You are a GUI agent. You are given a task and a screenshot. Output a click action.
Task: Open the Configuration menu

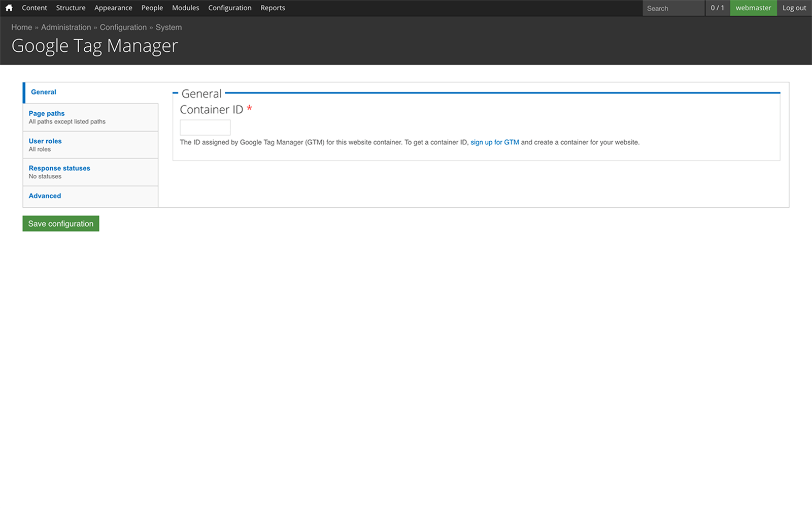[x=230, y=8]
